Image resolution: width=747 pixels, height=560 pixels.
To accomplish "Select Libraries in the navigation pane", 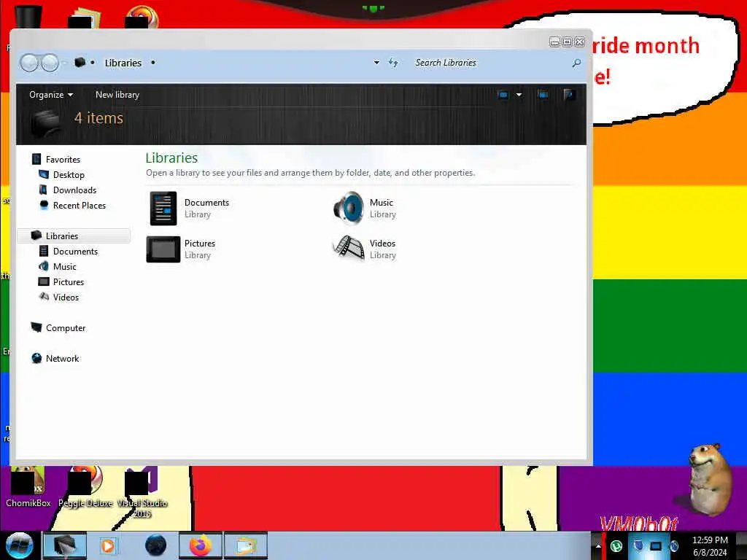I will tap(62, 236).
